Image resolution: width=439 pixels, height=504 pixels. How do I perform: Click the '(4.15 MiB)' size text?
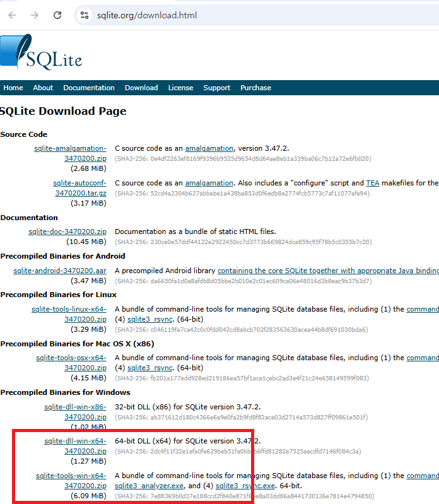[x=88, y=378]
